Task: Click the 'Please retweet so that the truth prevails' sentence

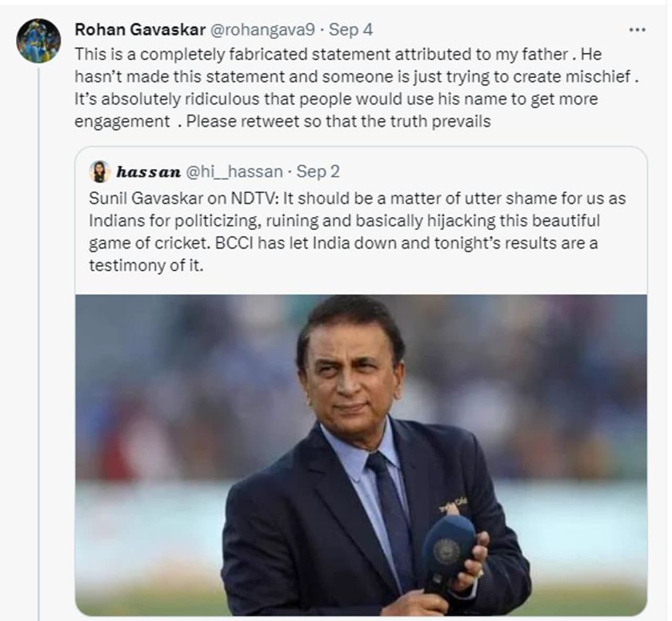Action: click(x=339, y=121)
